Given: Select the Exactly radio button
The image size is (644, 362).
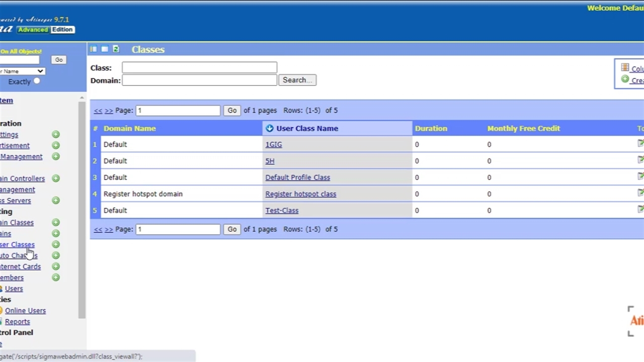Looking at the screenshot, I should coord(37,81).
